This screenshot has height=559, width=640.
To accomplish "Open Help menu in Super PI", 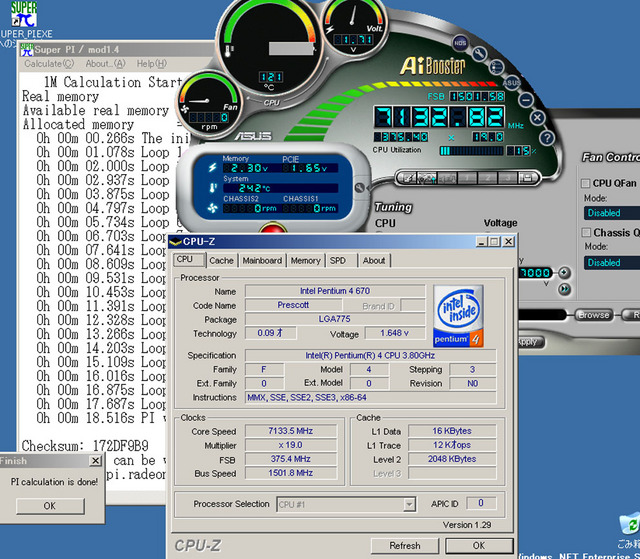I will 151,64.
